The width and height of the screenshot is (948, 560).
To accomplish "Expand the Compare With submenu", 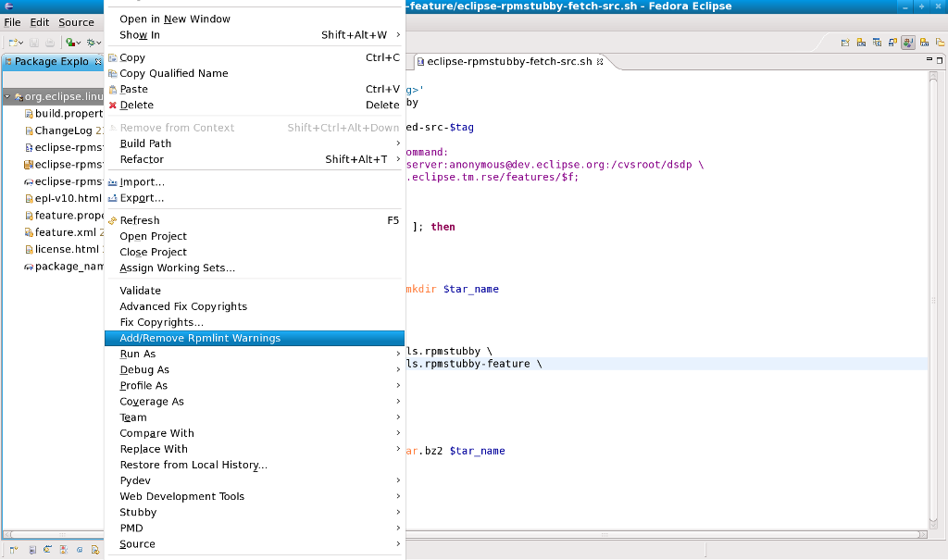I will (x=255, y=433).
